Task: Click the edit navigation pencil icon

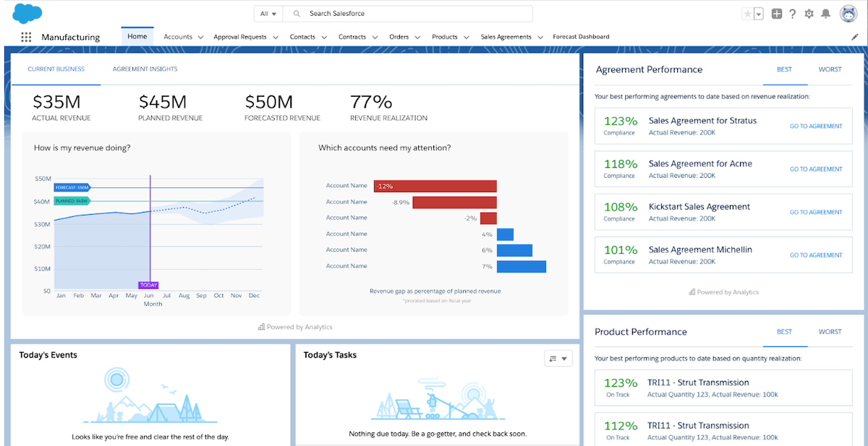Action: tap(855, 37)
